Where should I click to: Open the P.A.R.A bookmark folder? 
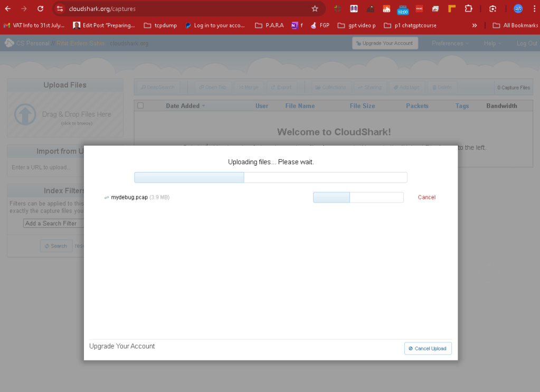click(269, 25)
